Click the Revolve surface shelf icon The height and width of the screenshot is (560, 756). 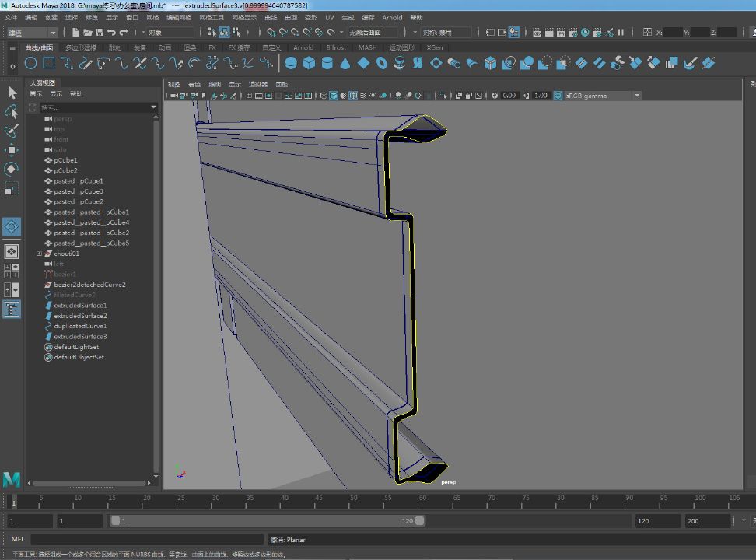pyautogui.click(x=399, y=63)
